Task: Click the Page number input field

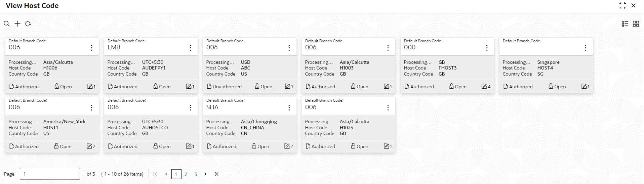Action: tap(50, 174)
